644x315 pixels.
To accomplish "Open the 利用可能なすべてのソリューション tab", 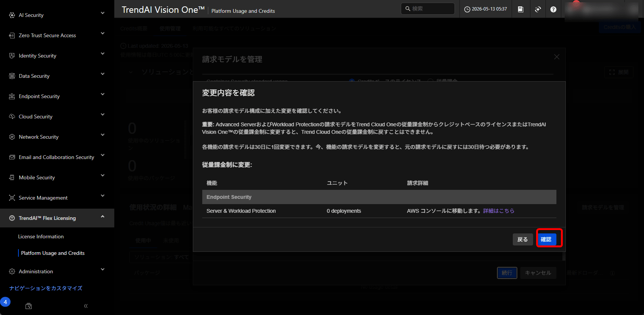I will (234, 29).
